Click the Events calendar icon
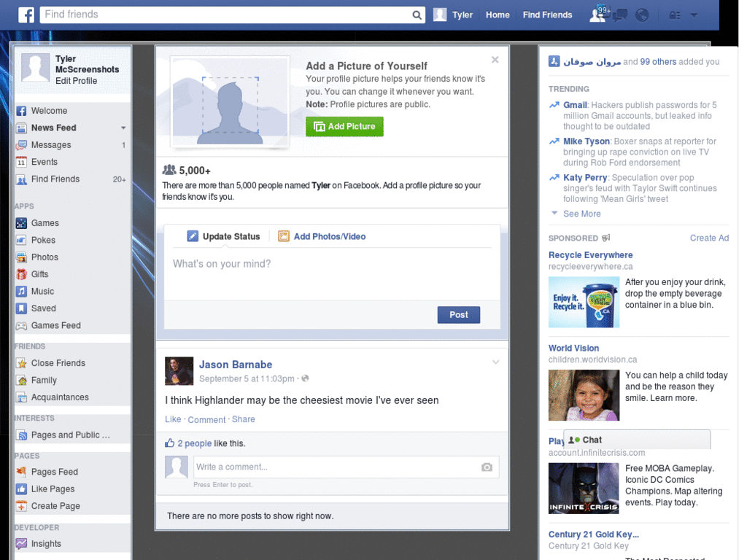 click(21, 162)
